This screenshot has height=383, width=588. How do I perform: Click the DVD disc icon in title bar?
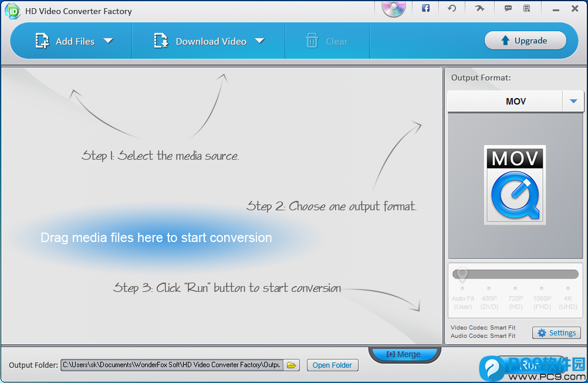point(393,8)
